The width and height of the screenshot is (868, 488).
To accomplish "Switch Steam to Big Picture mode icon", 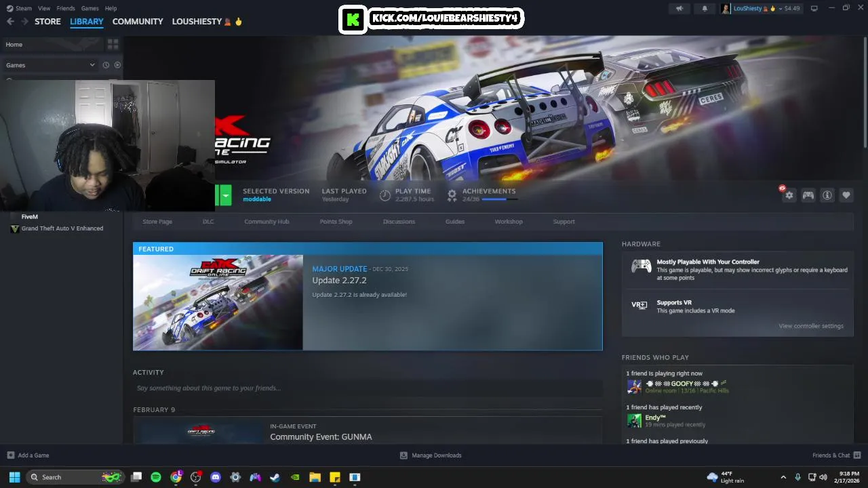I will (814, 8).
